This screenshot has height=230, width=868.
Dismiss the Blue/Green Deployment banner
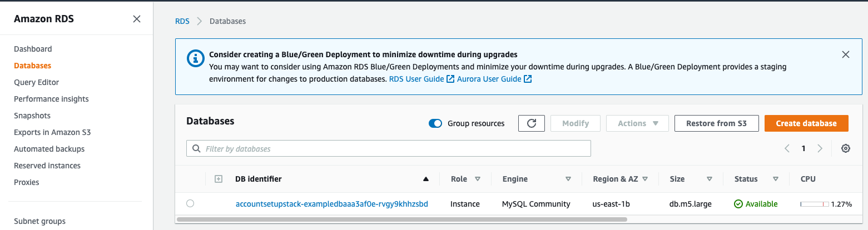click(846, 54)
